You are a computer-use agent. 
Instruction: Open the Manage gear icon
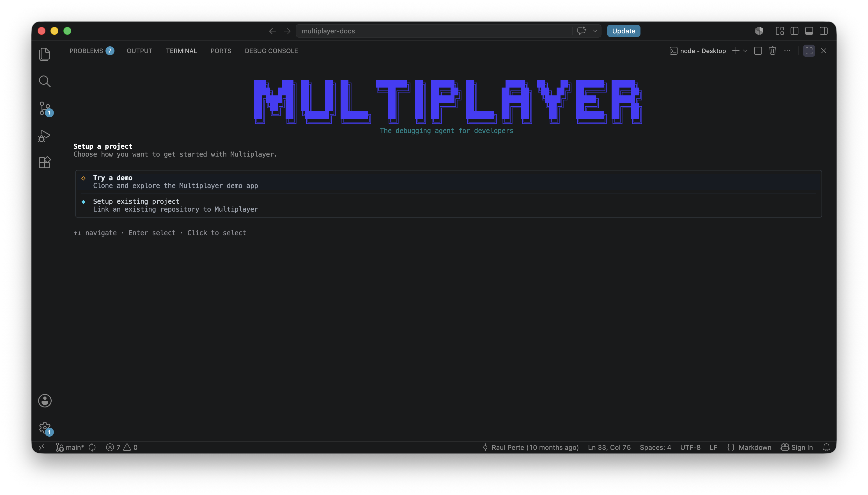click(x=45, y=428)
